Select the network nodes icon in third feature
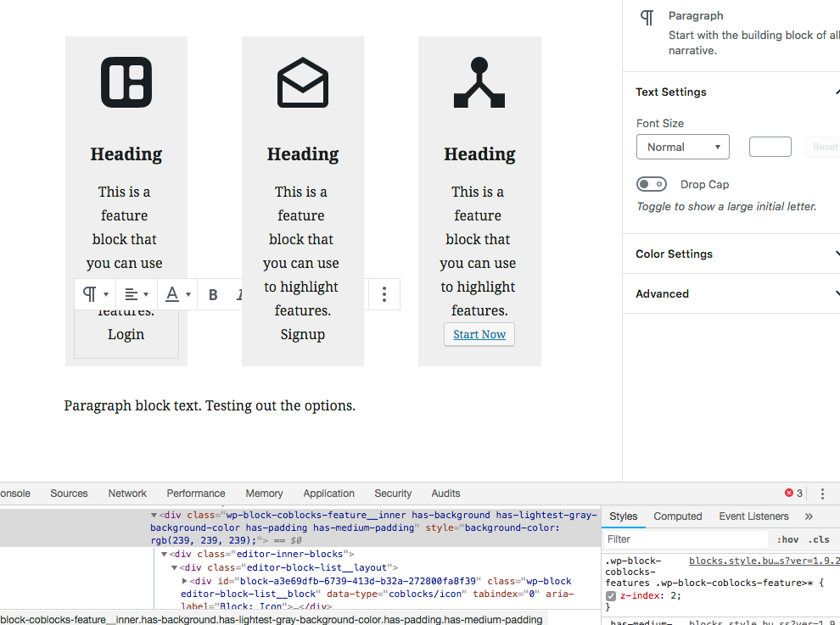 coord(479,82)
